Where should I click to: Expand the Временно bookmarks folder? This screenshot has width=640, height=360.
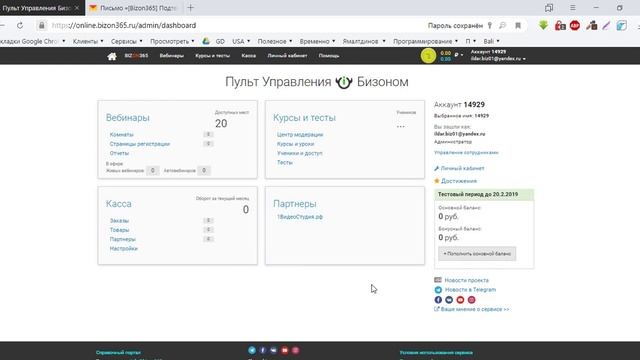point(317,41)
